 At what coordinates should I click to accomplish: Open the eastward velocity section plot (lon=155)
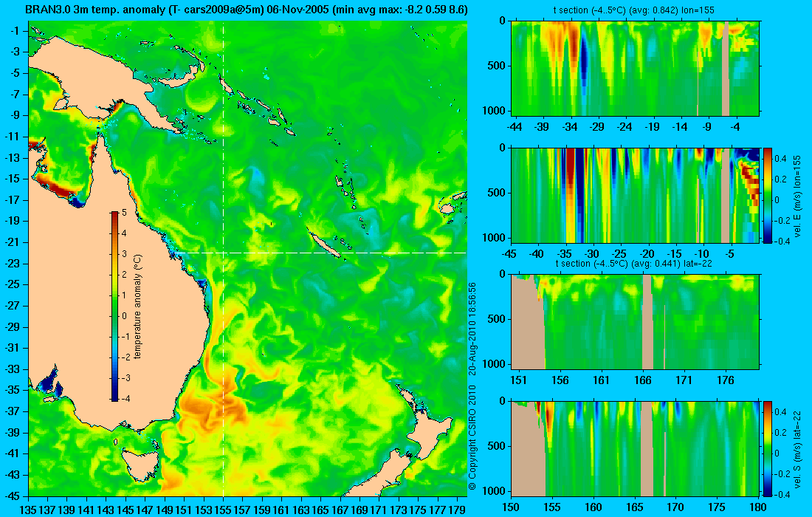[x=636, y=195]
